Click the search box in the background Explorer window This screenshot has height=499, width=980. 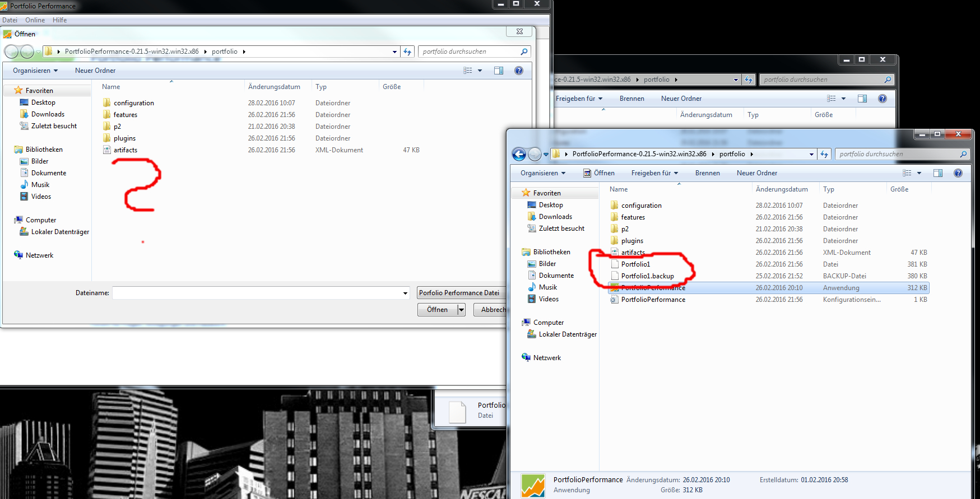[826, 80]
